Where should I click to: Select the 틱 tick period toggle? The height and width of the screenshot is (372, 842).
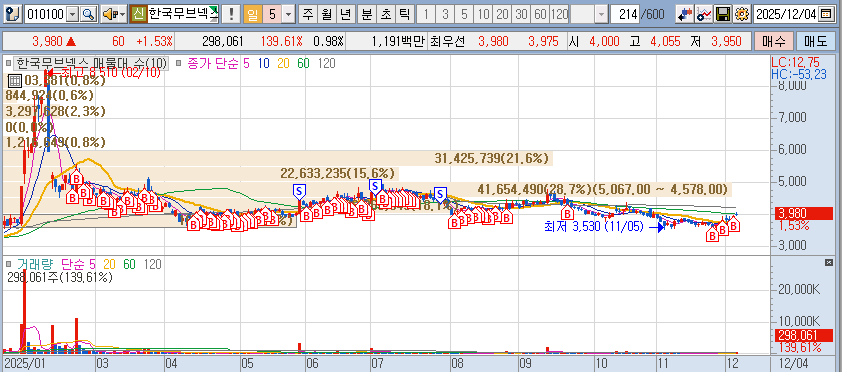point(405,14)
